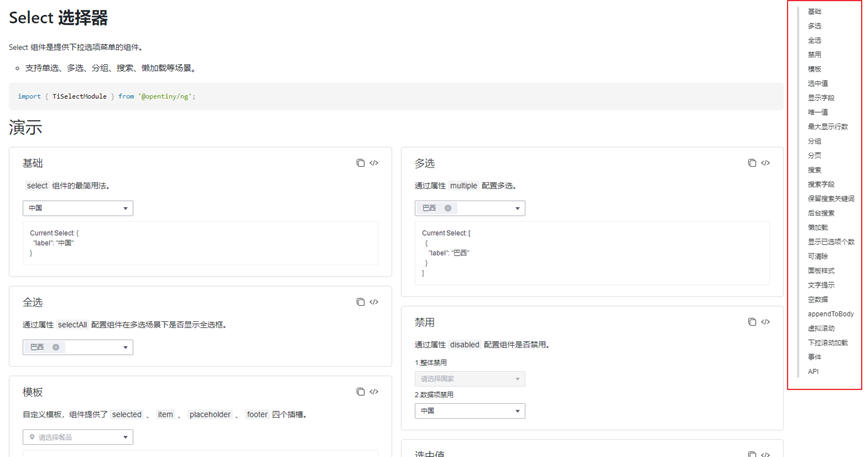Select 搜索 in the anchor list

point(815,170)
